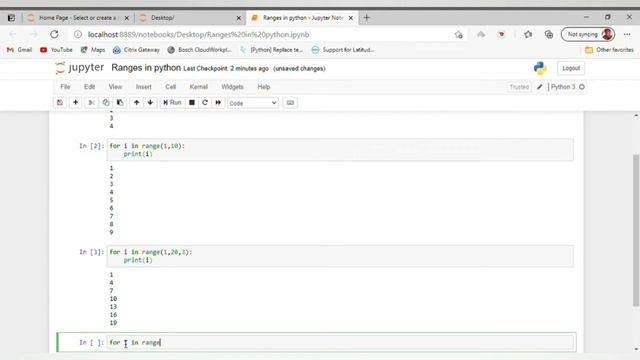Open Collections icon
Image resolution: width=640 pixels, height=360 pixels.
point(549,34)
